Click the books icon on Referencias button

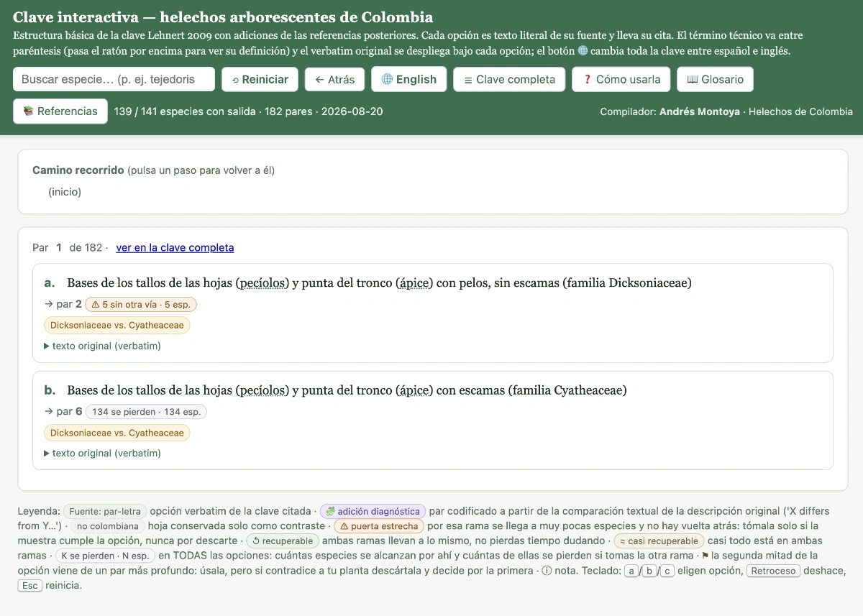click(29, 111)
